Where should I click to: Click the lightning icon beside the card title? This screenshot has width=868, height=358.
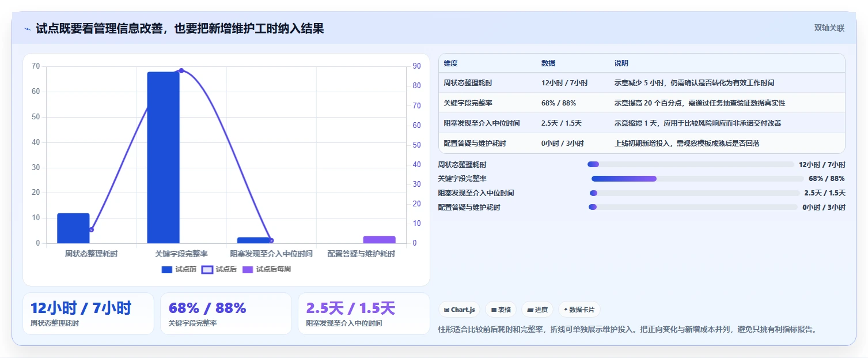28,29
